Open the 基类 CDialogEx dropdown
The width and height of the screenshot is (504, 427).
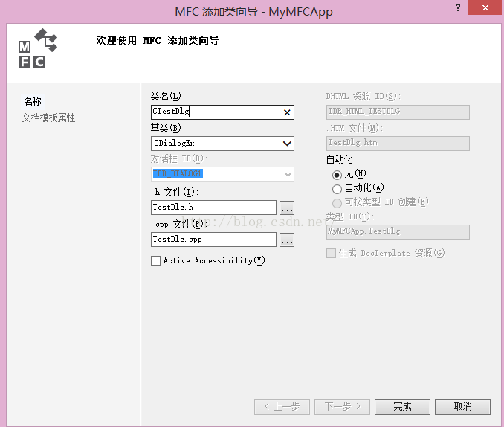click(287, 144)
